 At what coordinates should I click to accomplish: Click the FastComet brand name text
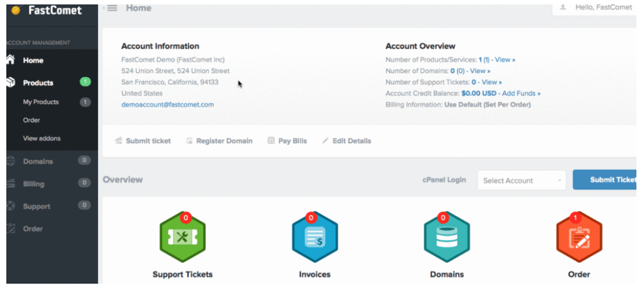[x=56, y=10]
